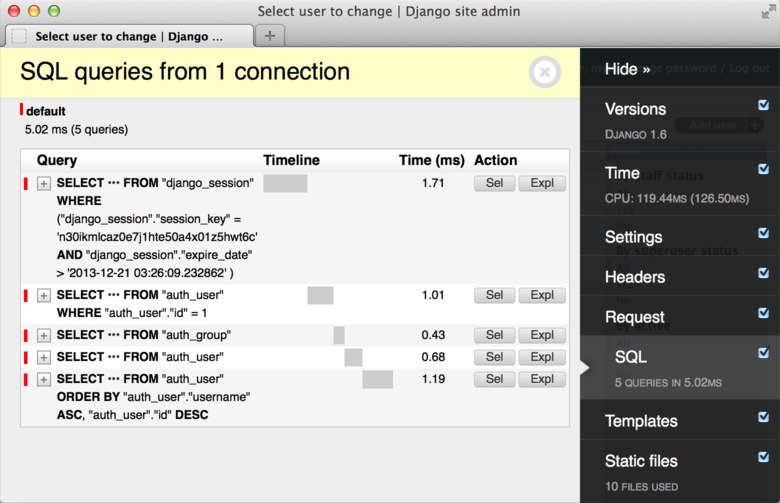Screen dimensions: 780x503
Task: Toggle the Templates panel checkbox
Action: click(763, 417)
